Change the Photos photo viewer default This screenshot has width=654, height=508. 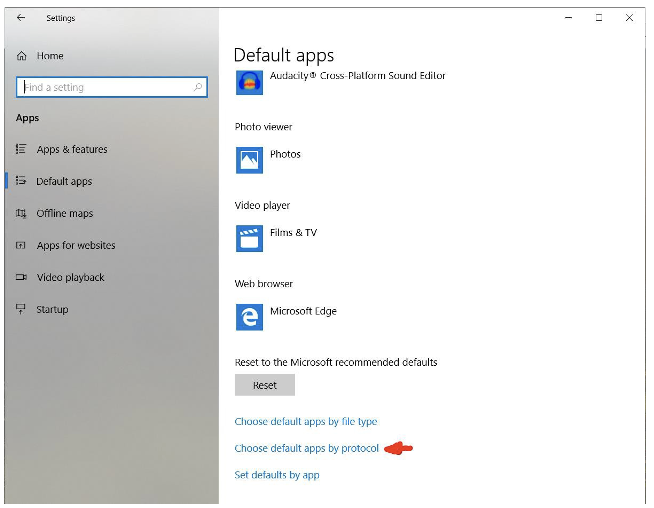(268, 160)
